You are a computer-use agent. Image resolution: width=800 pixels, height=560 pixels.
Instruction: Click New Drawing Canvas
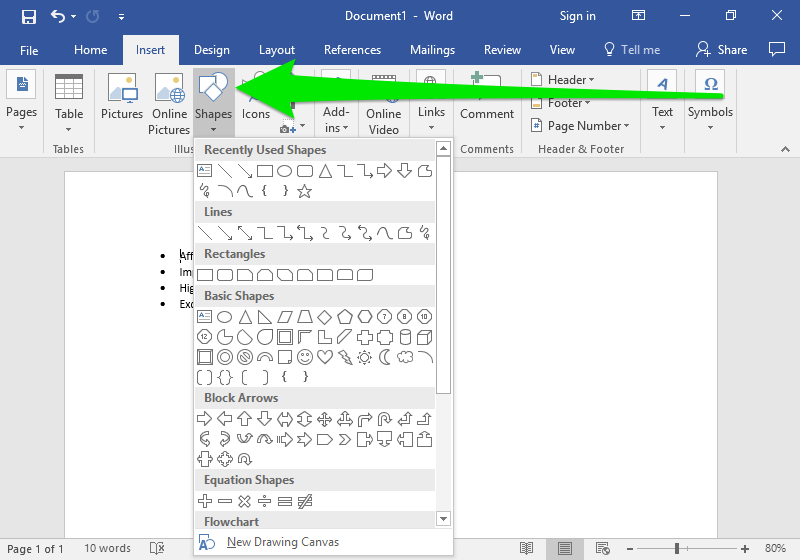coord(282,542)
